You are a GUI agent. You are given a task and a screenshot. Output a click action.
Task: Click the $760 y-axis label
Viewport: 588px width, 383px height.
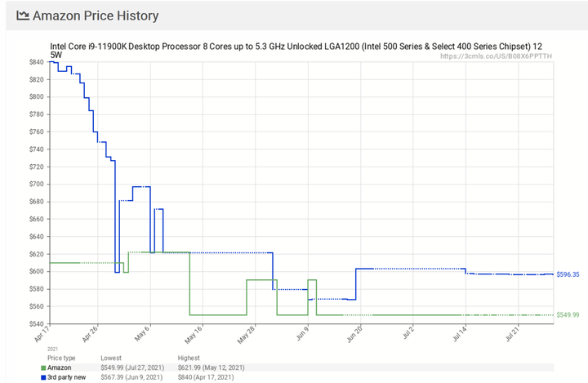tap(37, 131)
